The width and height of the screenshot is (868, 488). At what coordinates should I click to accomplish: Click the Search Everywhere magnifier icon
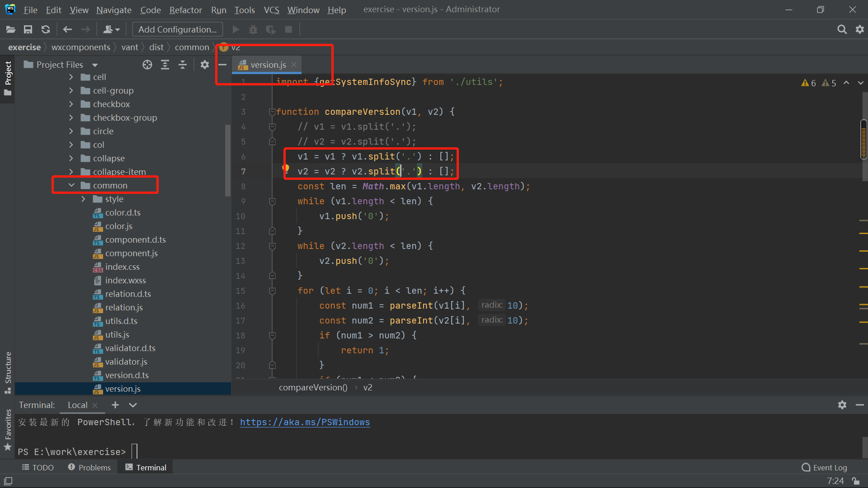[x=842, y=29]
